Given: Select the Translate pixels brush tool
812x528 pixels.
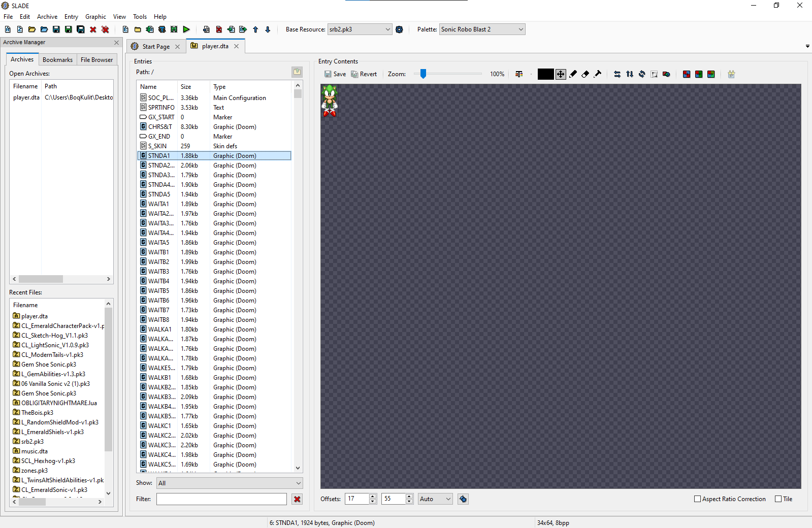Looking at the screenshot, I should [x=598, y=74].
